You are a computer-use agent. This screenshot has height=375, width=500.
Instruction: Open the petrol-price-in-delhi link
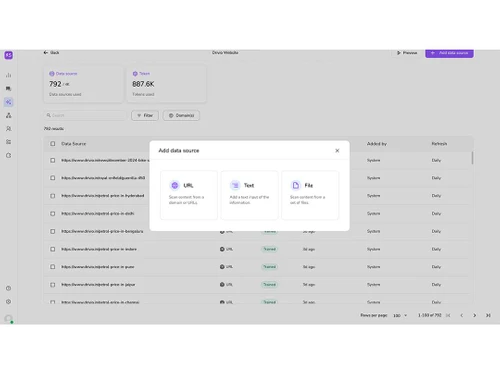coord(98,213)
